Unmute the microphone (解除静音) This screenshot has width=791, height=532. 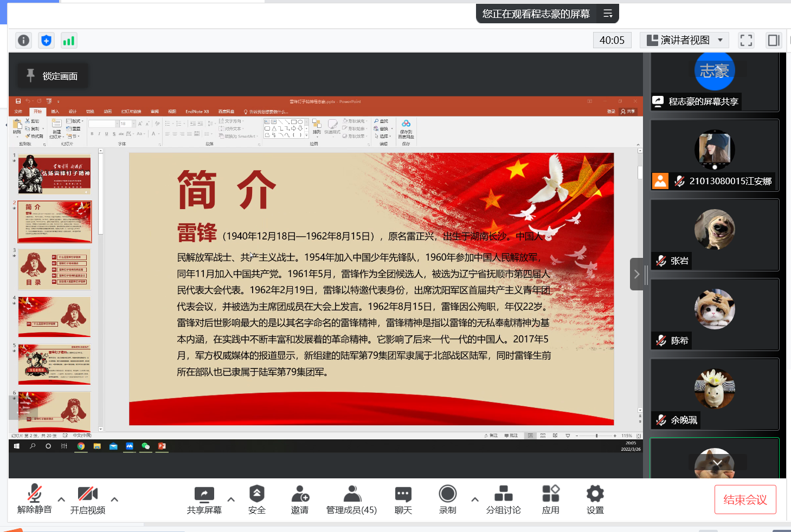point(35,499)
